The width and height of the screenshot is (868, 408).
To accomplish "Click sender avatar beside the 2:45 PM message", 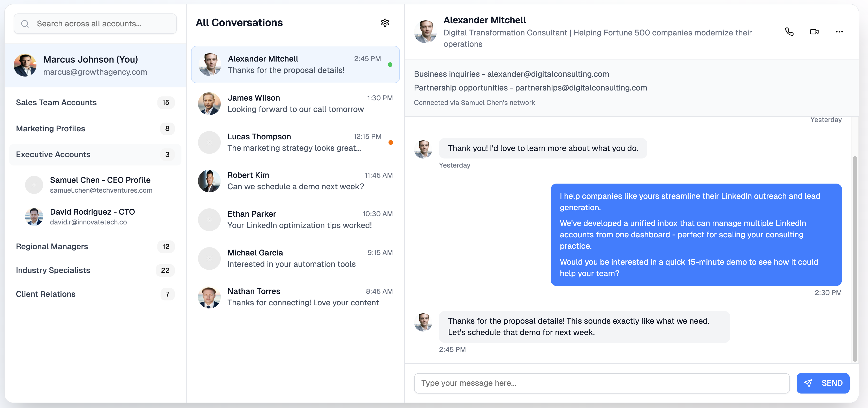I will click(x=423, y=322).
